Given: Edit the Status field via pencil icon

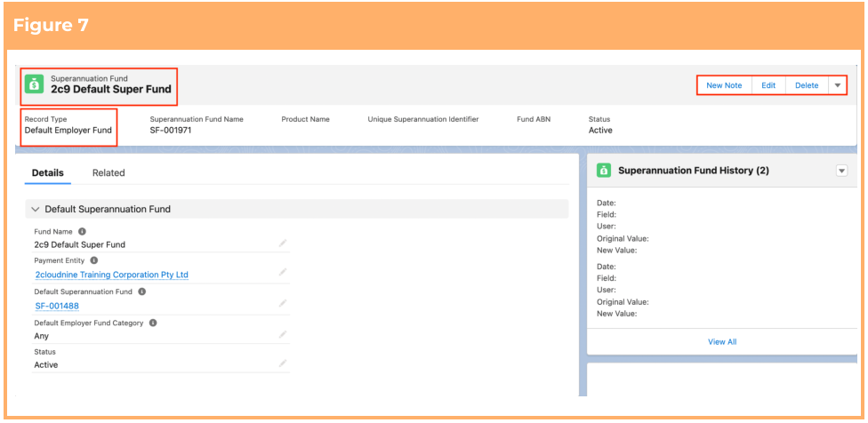Looking at the screenshot, I should point(283,363).
